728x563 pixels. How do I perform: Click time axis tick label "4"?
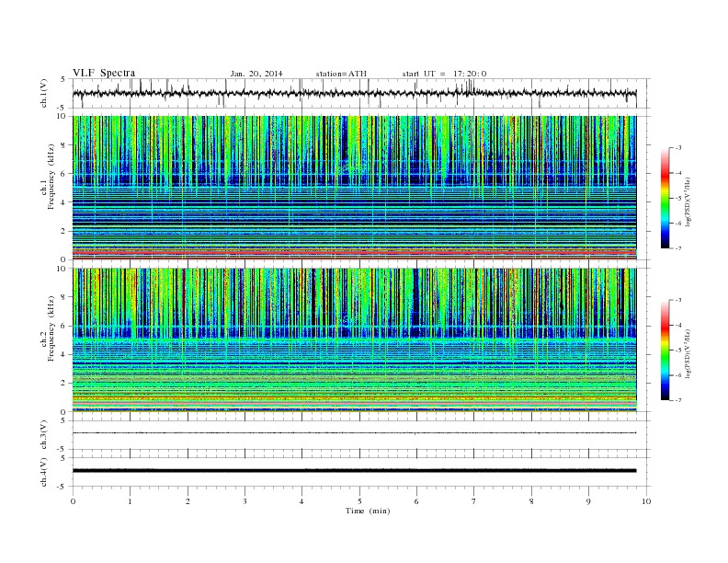point(301,501)
